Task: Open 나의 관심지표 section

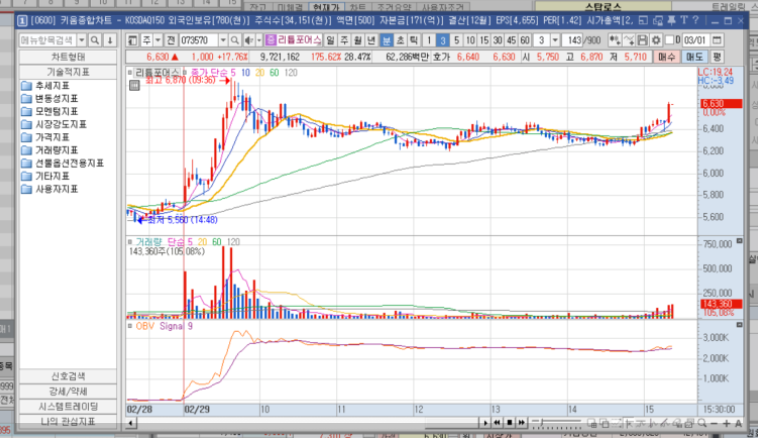Action: [68, 422]
